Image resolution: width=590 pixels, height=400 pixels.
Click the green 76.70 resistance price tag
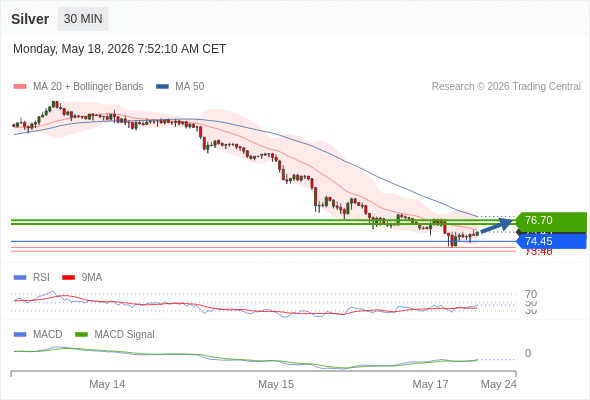[551, 221]
